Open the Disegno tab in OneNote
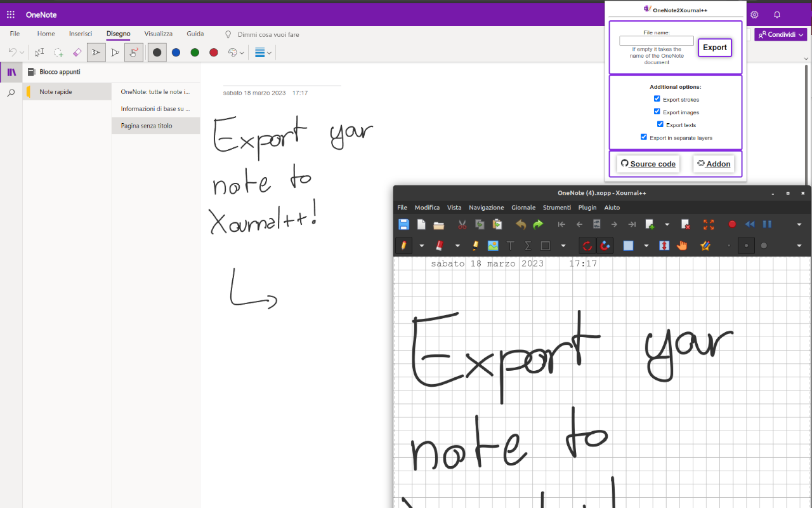Viewport: 812px width, 508px height. 119,34
